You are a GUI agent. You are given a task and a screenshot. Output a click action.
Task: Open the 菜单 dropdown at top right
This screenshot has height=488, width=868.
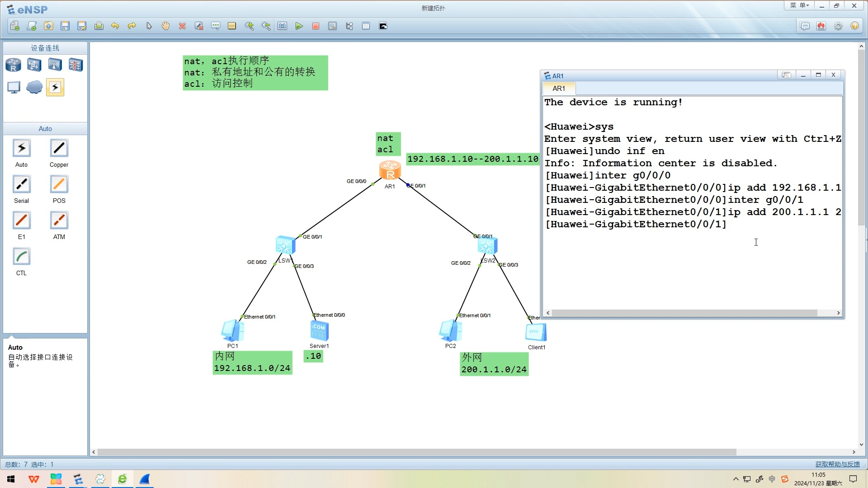(799, 5)
